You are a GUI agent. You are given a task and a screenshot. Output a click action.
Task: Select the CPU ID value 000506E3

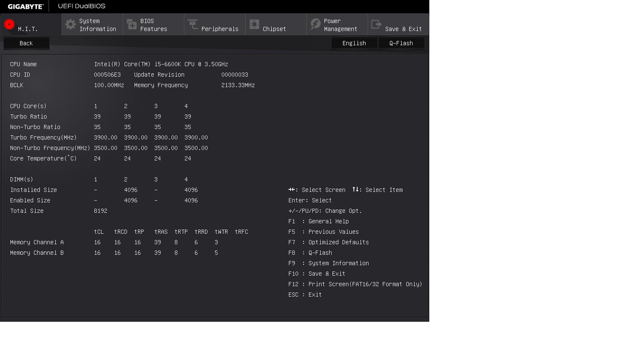(x=107, y=75)
